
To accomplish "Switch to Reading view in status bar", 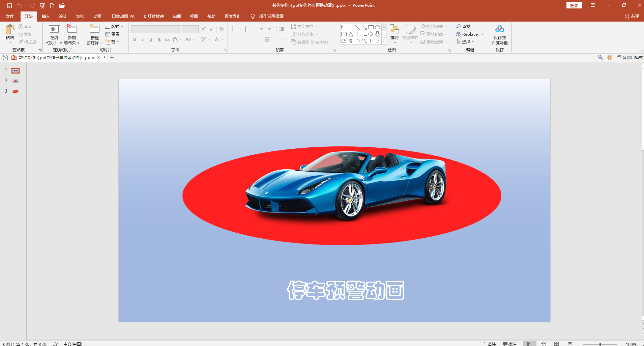I will click(557, 344).
